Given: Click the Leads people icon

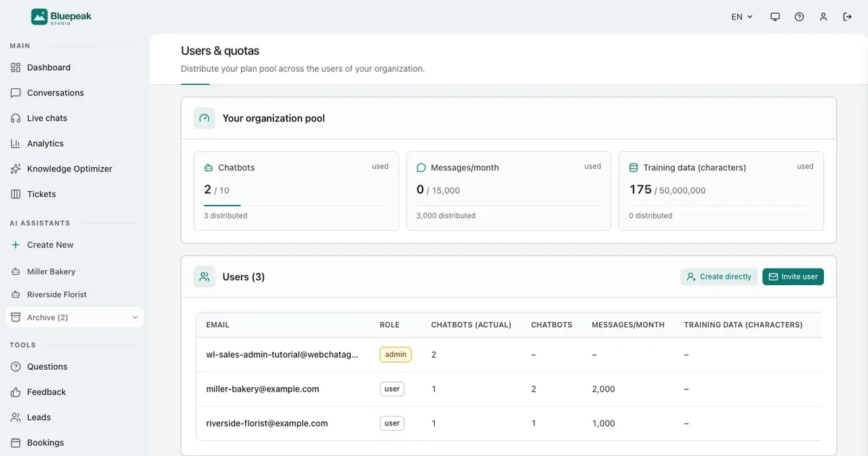Looking at the screenshot, I should 16,417.
